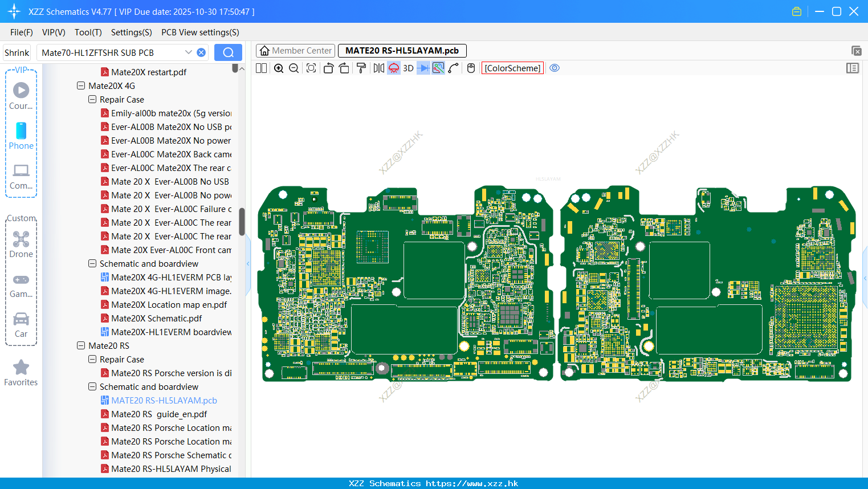The width and height of the screenshot is (868, 489).
Task: Click the left PCB board view
Action: [407, 283]
